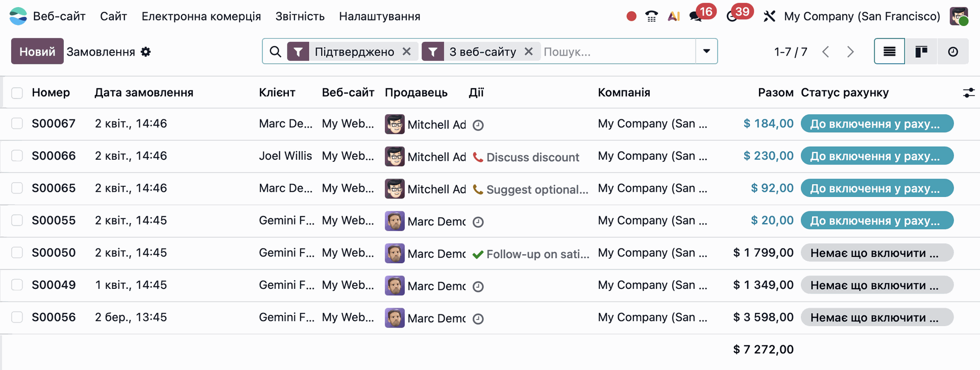Select the List view icon

[889, 52]
